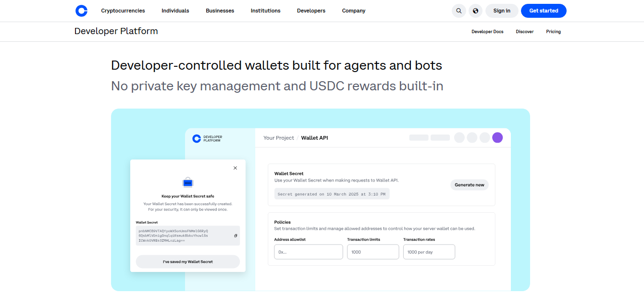Go to the Discover section

[524, 32]
